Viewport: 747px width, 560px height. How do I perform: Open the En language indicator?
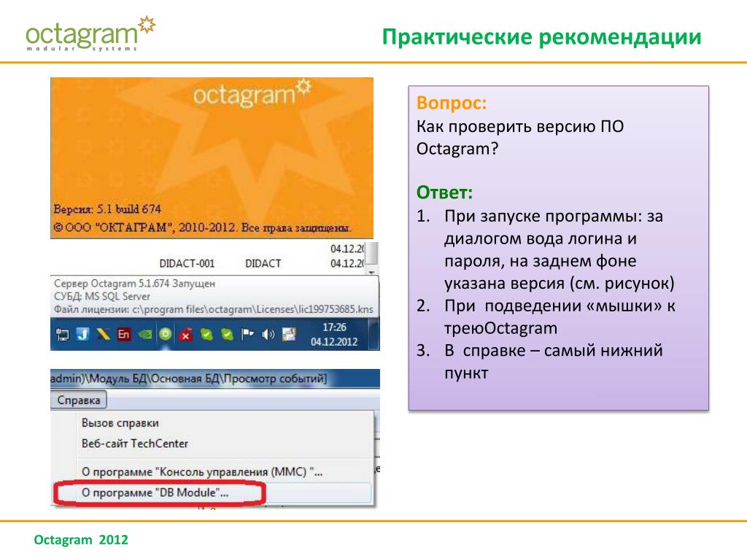(124, 334)
